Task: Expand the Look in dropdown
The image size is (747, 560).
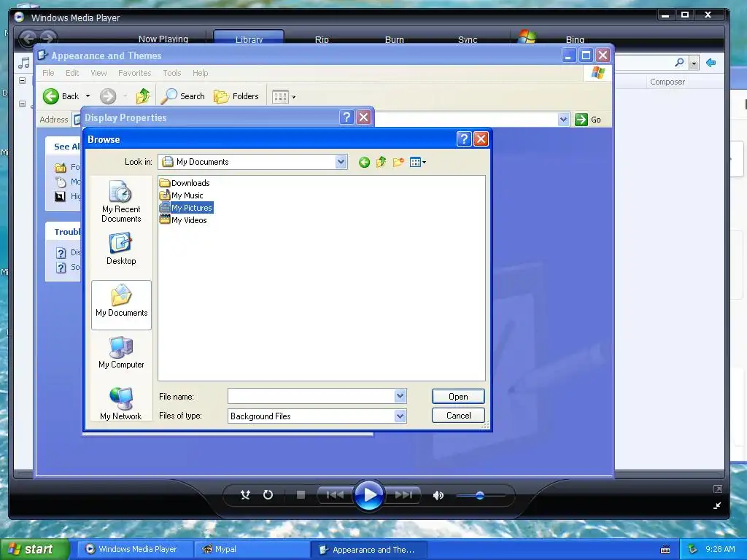Action: tap(341, 162)
